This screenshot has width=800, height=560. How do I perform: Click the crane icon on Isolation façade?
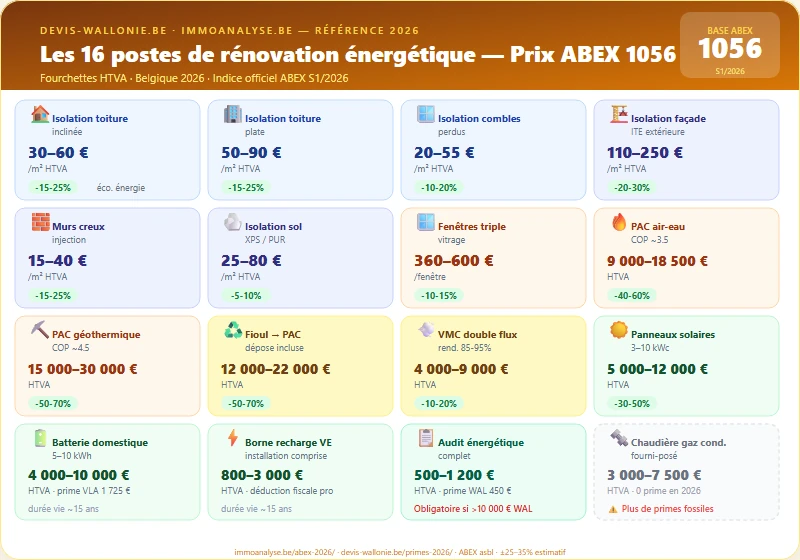619,114
